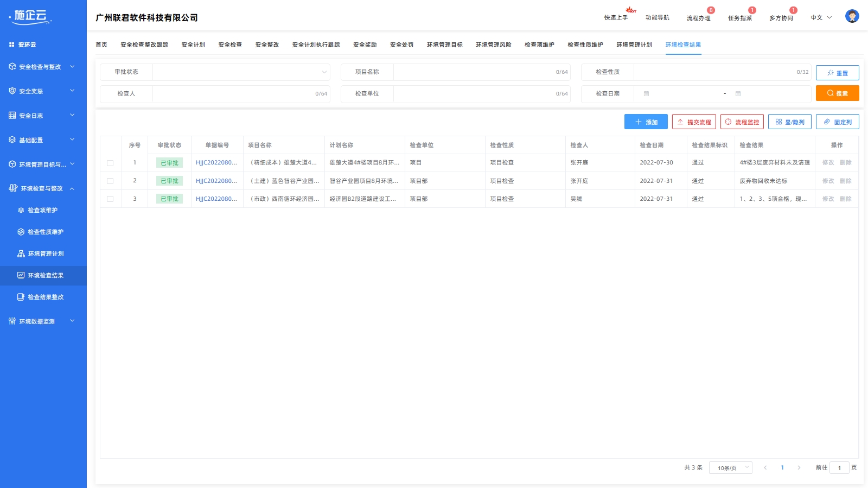
Task: Go to next page arrow
Action: [x=799, y=468]
